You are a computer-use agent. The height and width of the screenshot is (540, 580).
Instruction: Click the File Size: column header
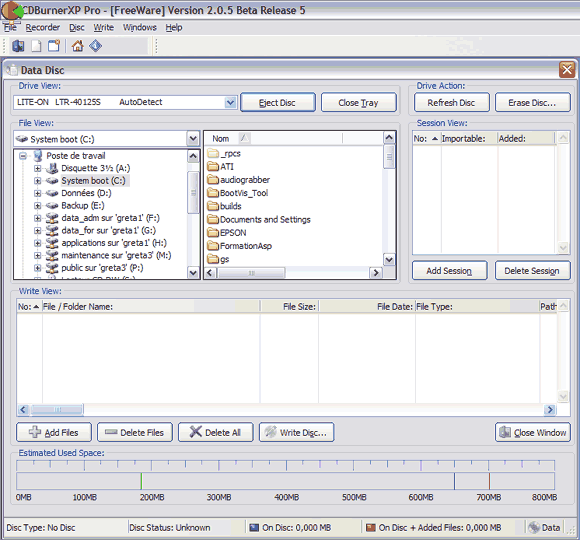(x=289, y=306)
